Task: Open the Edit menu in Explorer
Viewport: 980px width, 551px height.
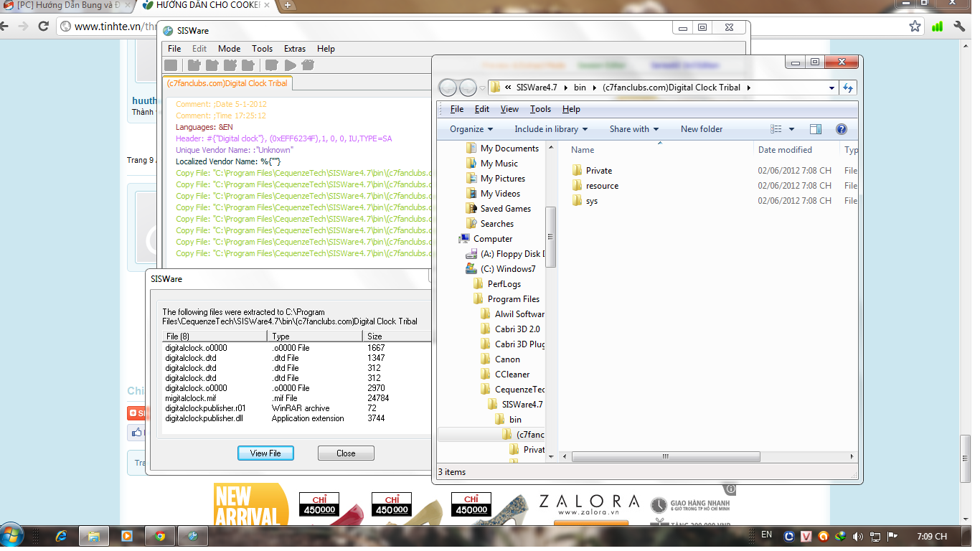Action: click(x=482, y=109)
